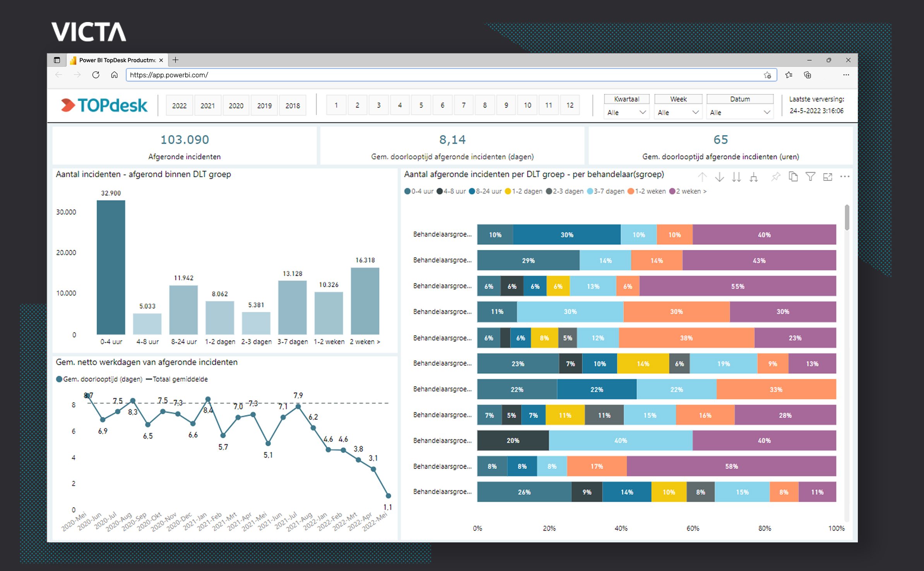Viewport: 924px width, 571px height.
Task: Click the visual's vertical scrollbar thumb
Action: tap(847, 217)
